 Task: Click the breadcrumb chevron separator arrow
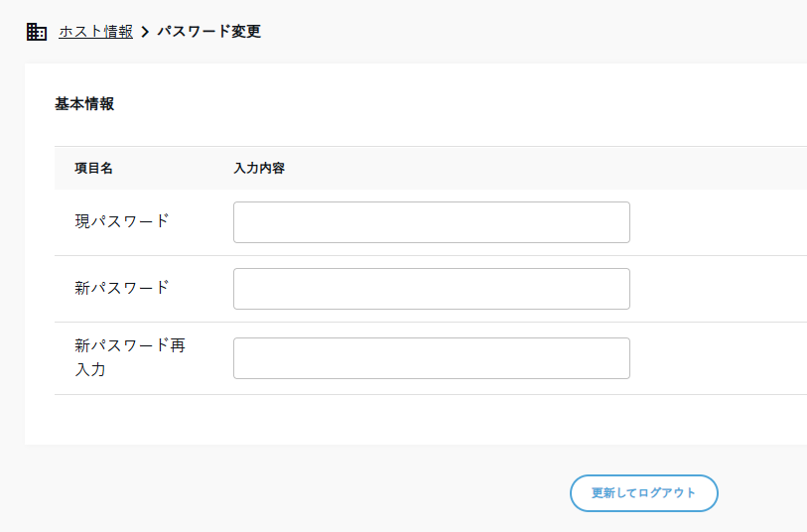click(x=145, y=32)
